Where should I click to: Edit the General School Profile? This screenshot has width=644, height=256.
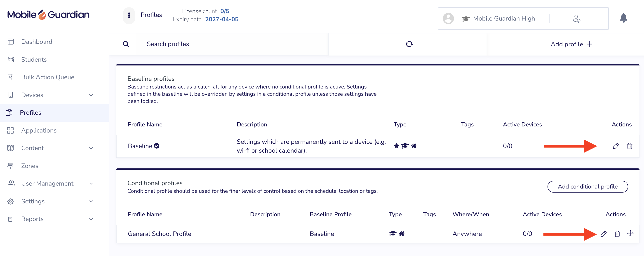click(x=604, y=234)
